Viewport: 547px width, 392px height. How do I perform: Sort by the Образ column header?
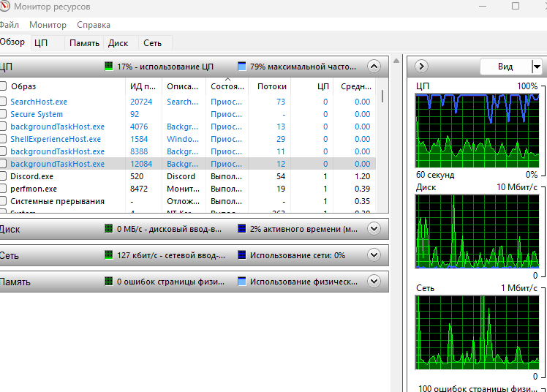tap(67, 86)
